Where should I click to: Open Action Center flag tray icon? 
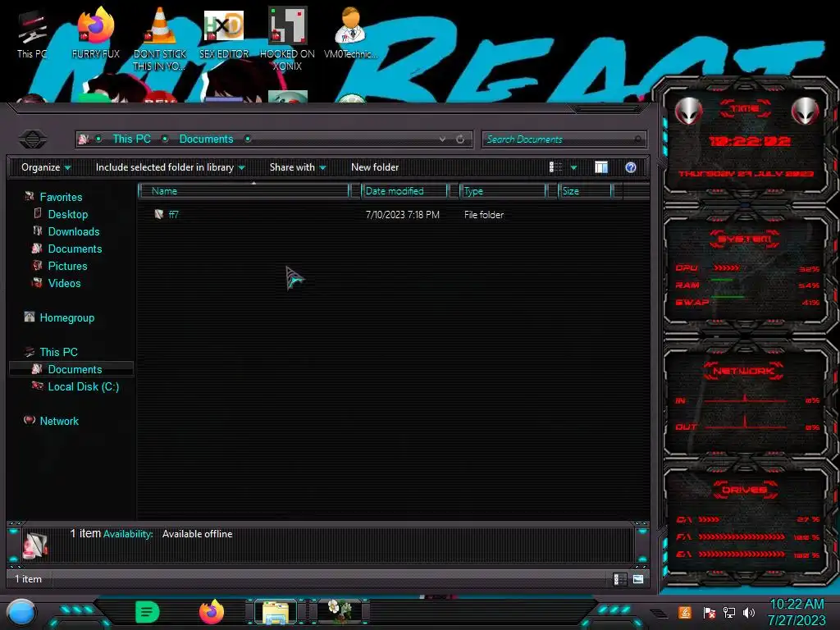pyautogui.click(x=709, y=613)
